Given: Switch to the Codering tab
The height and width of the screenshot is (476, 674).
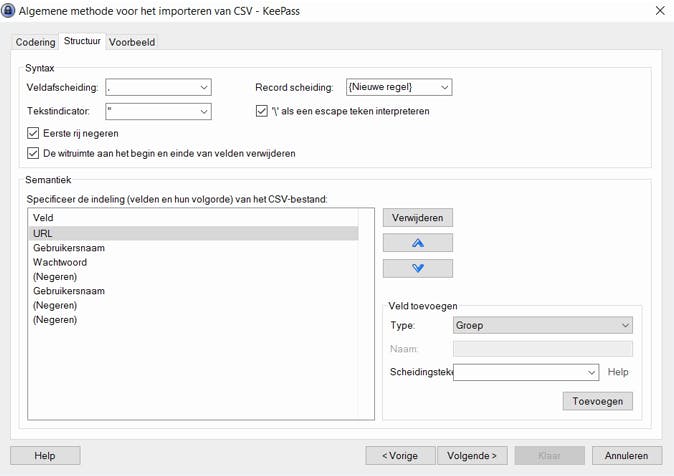Looking at the screenshot, I should click(x=35, y=42).
